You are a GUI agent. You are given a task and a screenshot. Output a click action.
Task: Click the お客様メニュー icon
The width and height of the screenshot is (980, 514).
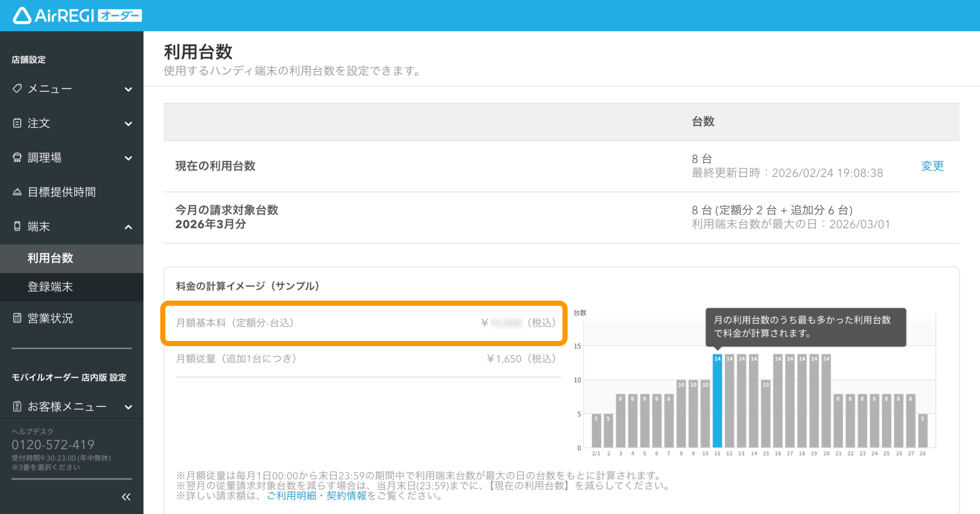pyautogui.click(x=17, y=406)
